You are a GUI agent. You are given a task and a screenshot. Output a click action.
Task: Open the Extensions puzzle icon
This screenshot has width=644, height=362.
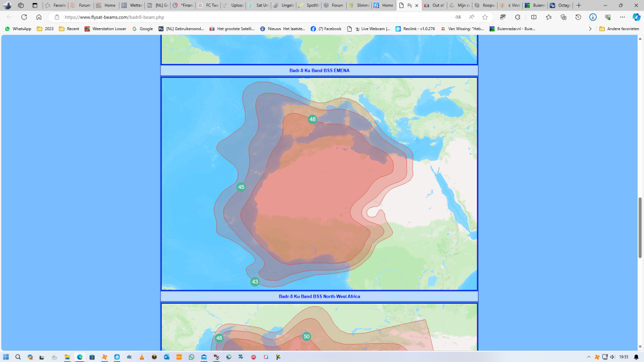(518, 17)
